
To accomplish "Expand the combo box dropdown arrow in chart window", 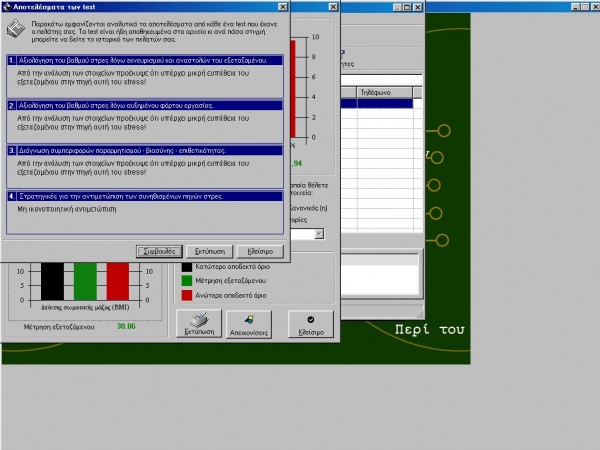I will pos(319,234).
